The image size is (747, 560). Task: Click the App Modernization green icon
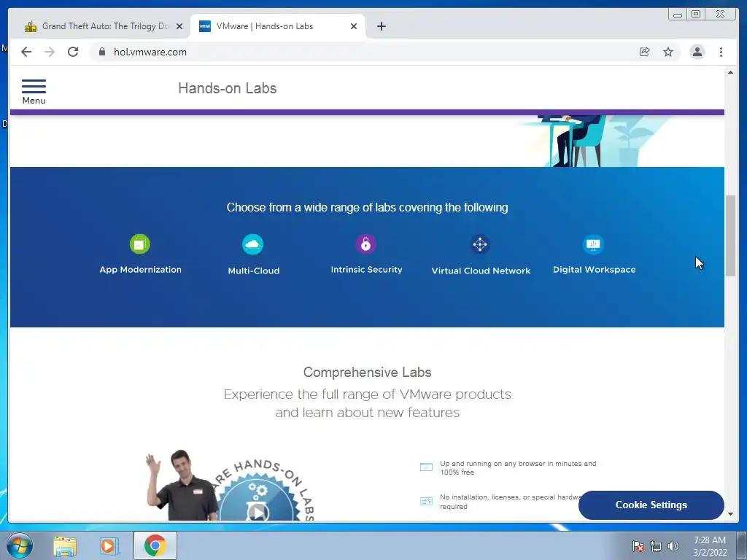[x=139, y=244]
